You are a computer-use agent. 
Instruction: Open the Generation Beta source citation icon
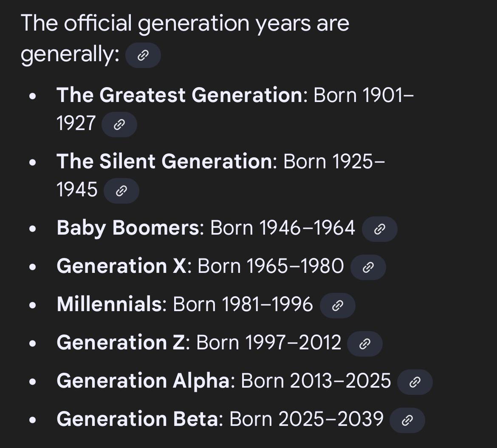[x=408, y=420]
